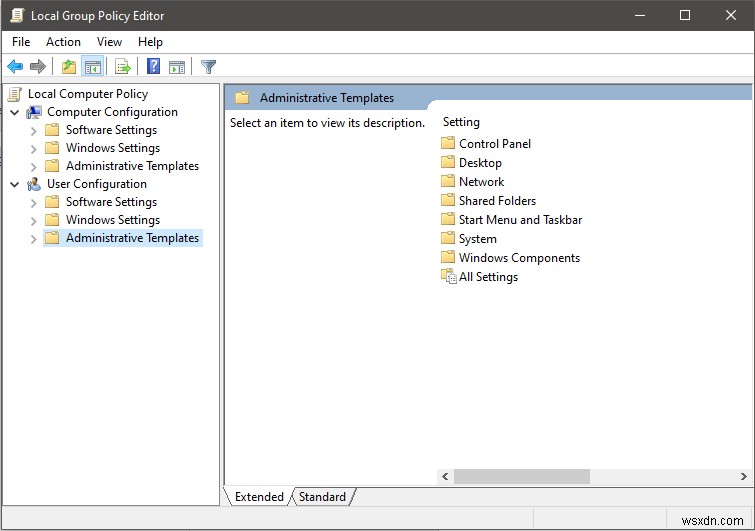Select User Configuration label in tree
Viewport: 755px width, 531px height.
(x=97, y=183)
